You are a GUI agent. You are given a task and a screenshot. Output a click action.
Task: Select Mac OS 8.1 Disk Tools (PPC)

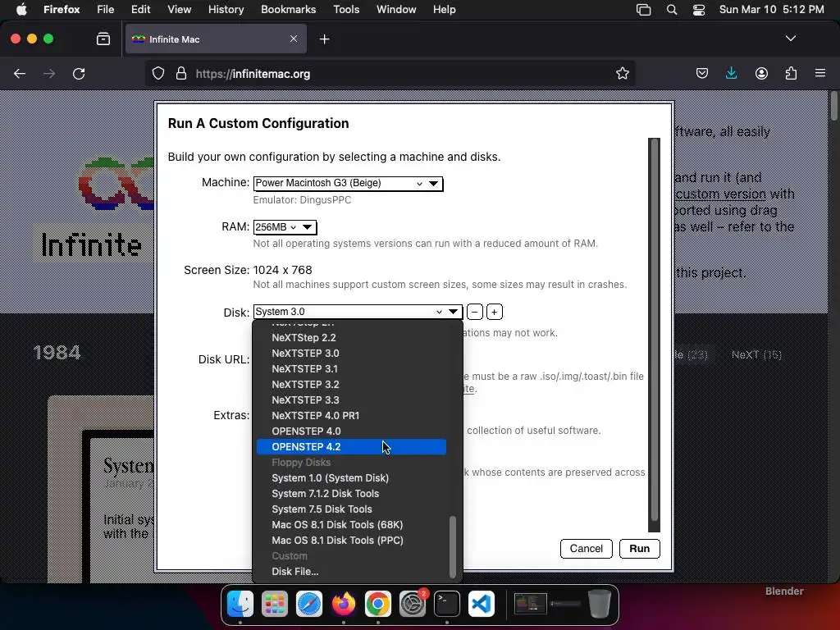point(351,540)
